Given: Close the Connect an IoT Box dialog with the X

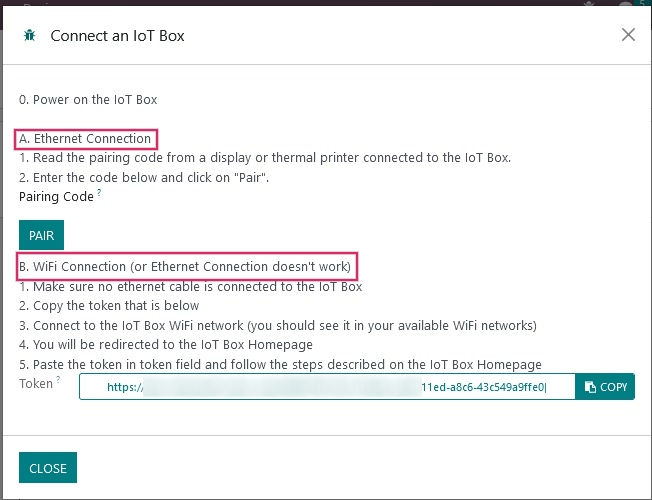Looking at the screenshot, I should [628, 35].
